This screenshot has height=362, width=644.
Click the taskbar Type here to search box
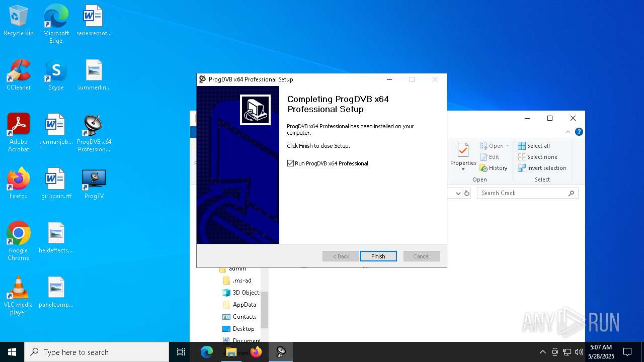97,352
